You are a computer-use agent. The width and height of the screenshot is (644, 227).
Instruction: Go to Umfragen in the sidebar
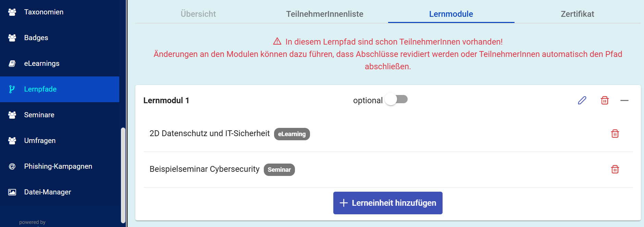(40, 141)
